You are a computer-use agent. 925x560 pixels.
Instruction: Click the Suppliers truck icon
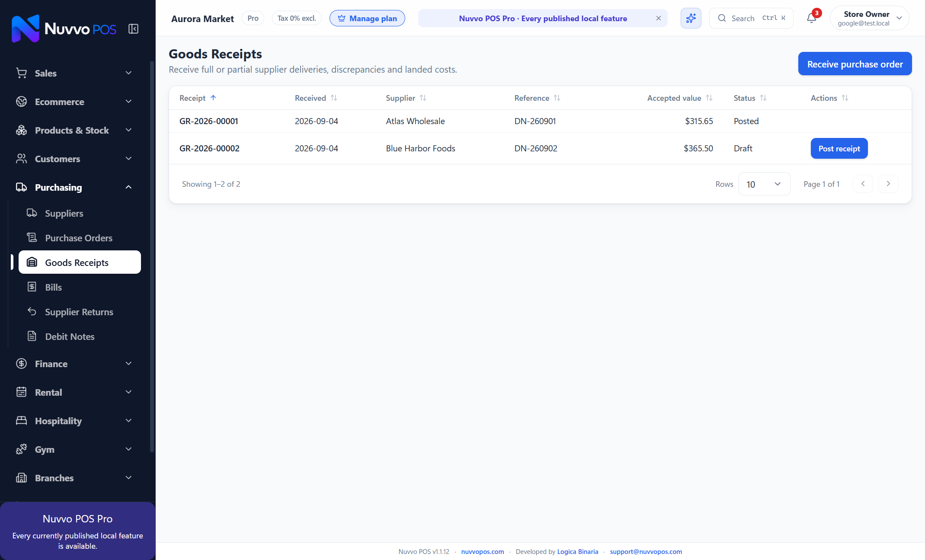(32, 213)
